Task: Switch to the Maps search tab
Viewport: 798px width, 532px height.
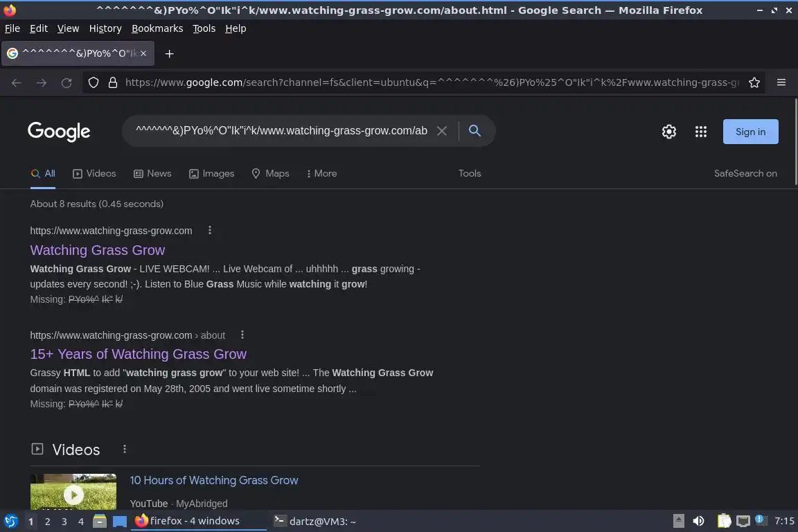Action: pos(270,174)
